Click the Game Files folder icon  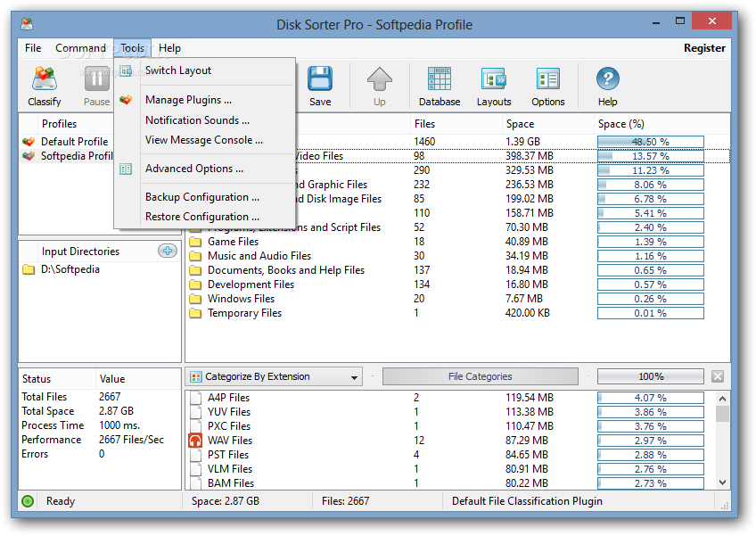point(195,241)
